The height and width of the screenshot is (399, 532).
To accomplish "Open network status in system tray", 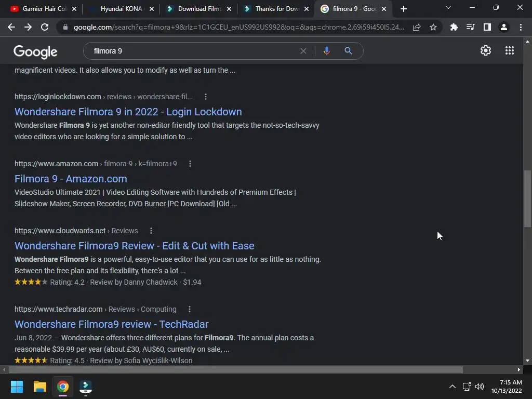I will click(467, 387).
